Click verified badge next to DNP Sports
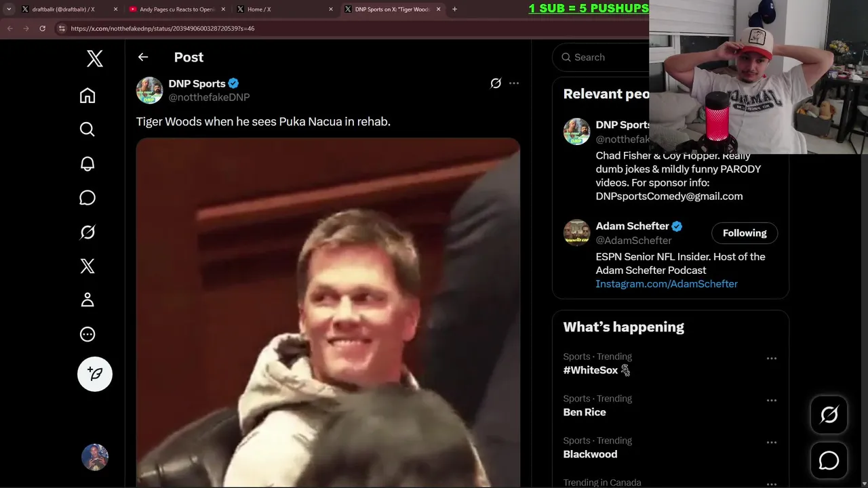This screenshot has height=488, width=868. tap(233, 83)
